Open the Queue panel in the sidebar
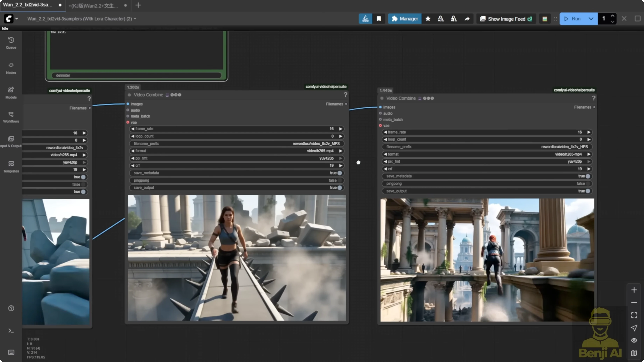 11,43
